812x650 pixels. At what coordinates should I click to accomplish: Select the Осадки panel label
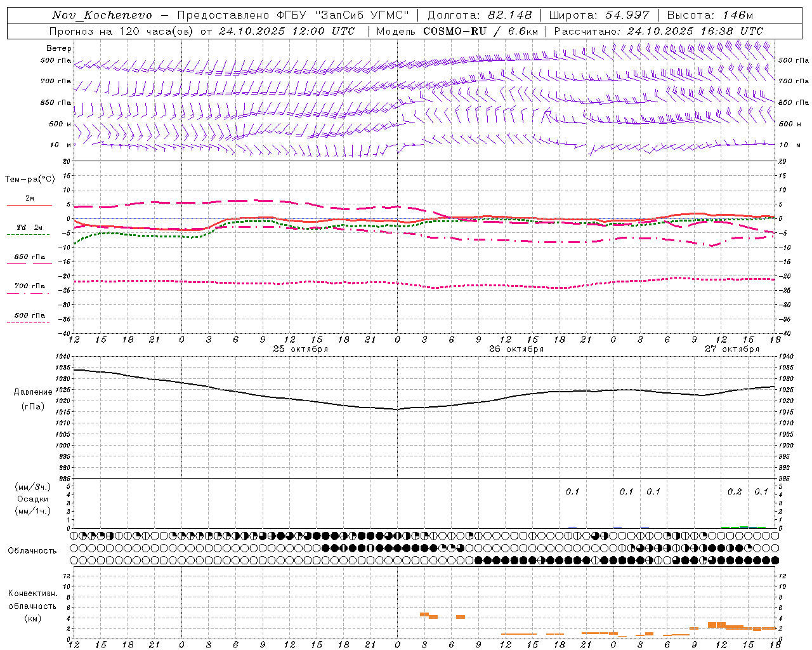pos(33,499)
